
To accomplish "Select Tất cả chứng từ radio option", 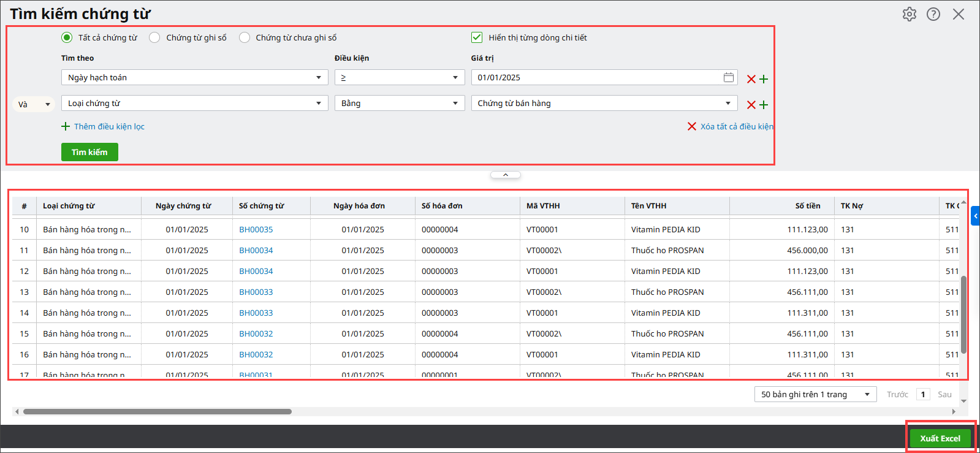I will (x=67, y=37).
